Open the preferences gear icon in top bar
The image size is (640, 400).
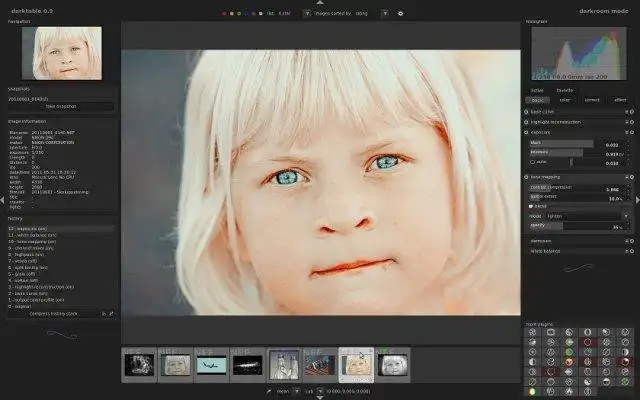(x=400, y=14)
